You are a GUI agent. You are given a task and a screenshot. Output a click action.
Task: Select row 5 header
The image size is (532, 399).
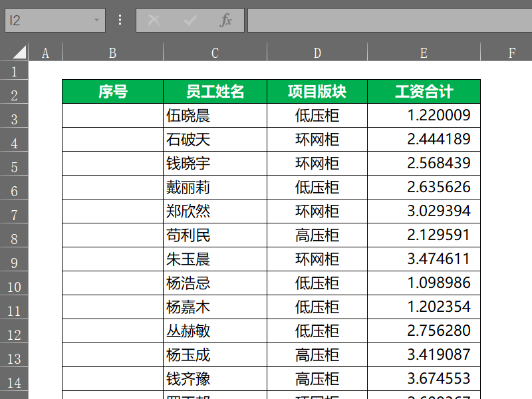14,164
